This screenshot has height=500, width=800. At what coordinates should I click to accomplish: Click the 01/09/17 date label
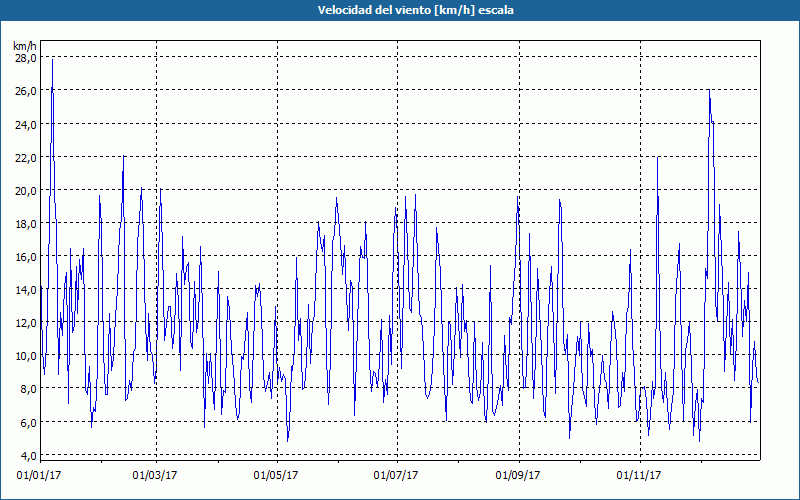click(x=518, y=476)
